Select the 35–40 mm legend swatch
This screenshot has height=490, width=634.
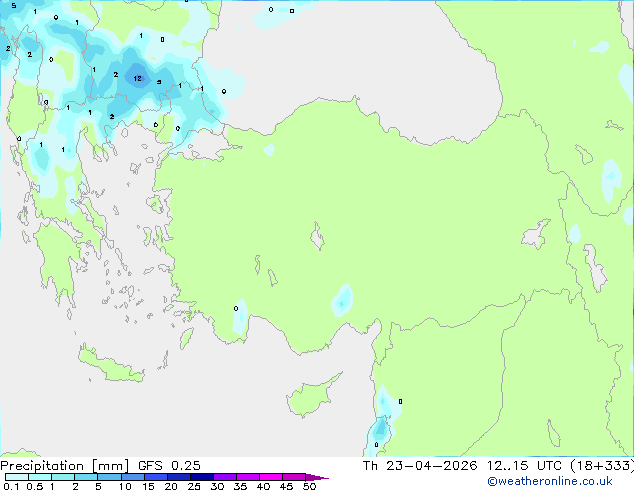(248, 477)
